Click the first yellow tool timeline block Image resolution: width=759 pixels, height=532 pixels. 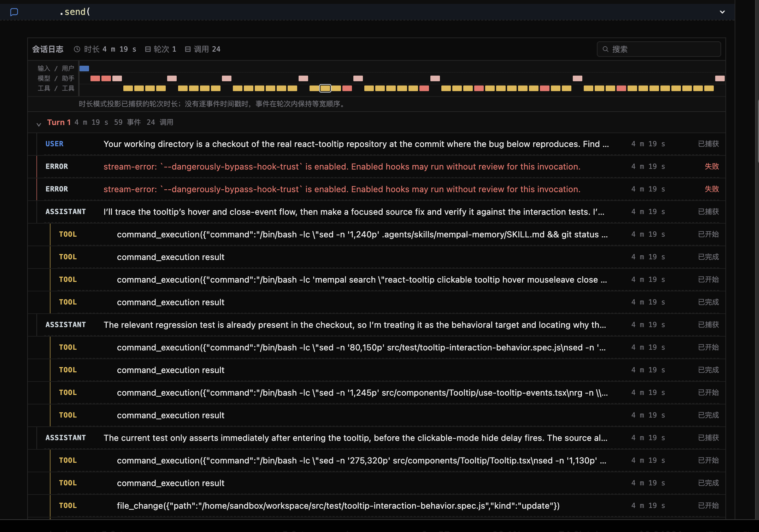point(128,88)
